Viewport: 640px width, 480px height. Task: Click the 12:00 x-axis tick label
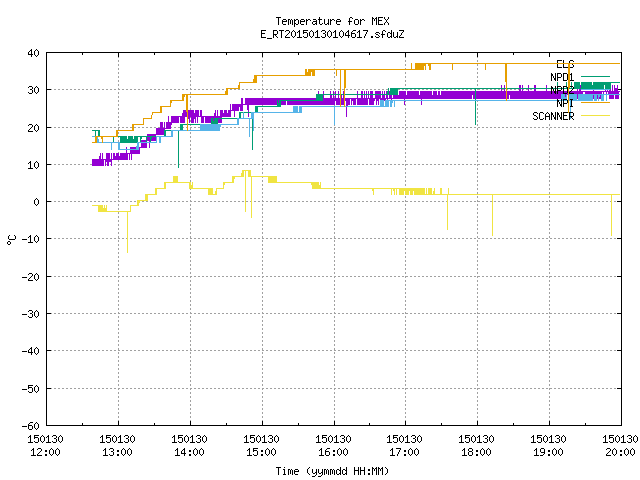click(45, 452)
